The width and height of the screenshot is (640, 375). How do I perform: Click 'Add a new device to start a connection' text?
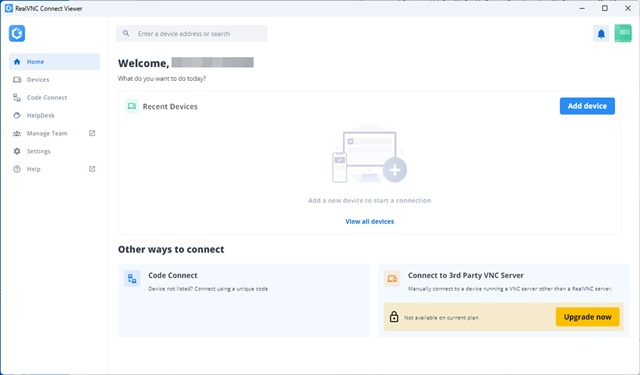(369, 200)
